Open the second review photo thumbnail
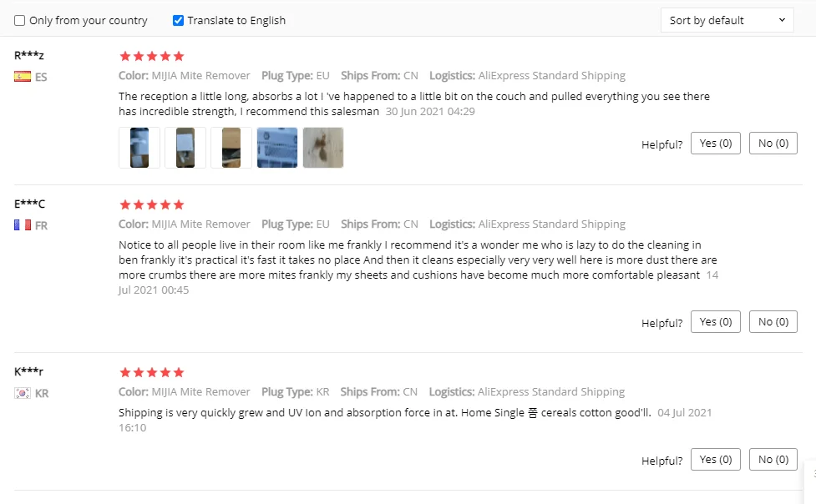Image resolution: width=816 pixels, height=504 pixels. [x=185, y=148]
